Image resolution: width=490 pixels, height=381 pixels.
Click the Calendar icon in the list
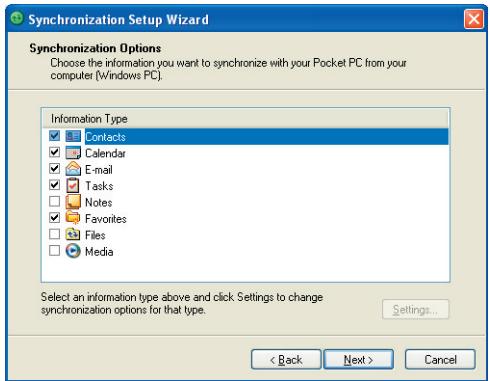click(x=73, y=153)
